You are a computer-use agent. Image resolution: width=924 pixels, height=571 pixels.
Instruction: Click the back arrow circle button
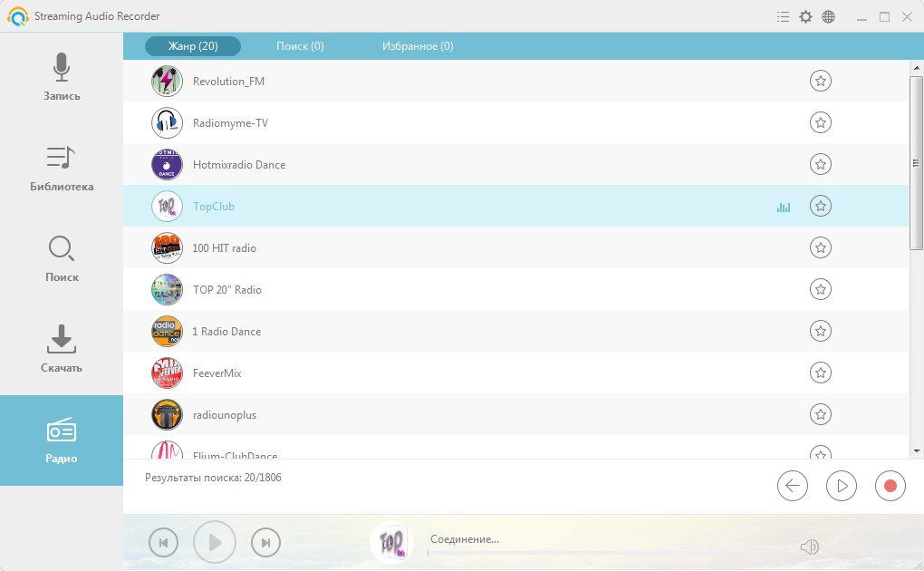click(x=792, y=486)
